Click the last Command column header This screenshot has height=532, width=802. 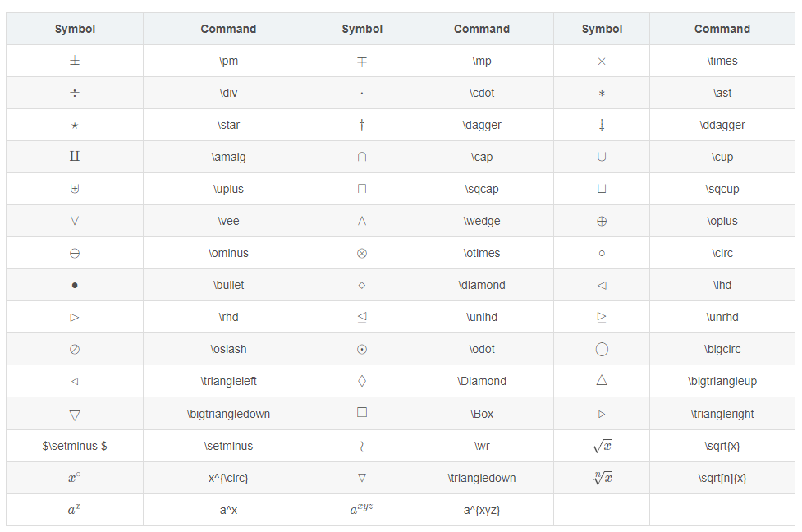(722, 30)
